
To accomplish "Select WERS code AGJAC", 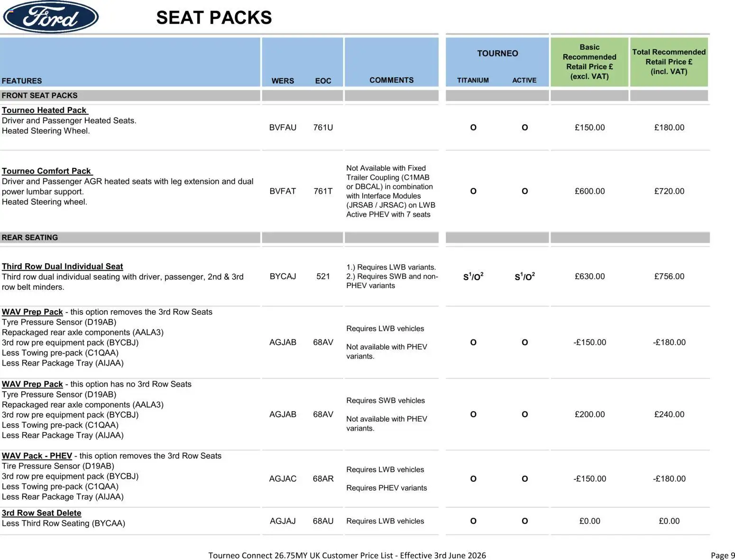I will tap(283, 479).
